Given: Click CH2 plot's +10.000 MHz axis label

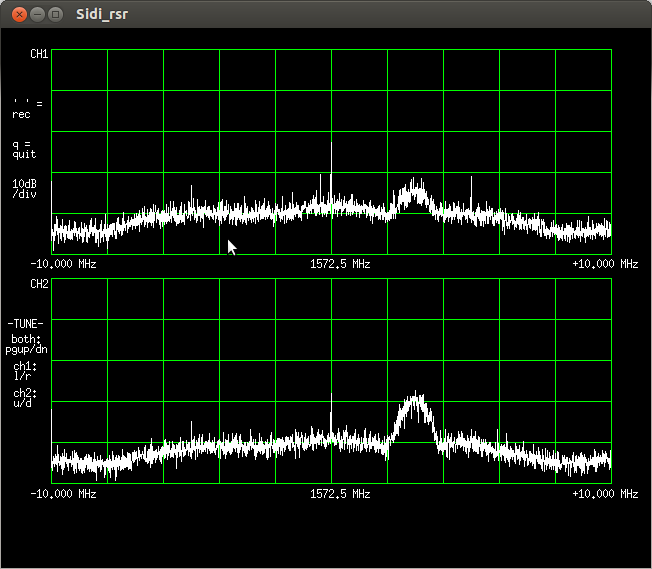Looking at the screenshot, I should click(605, 494).
